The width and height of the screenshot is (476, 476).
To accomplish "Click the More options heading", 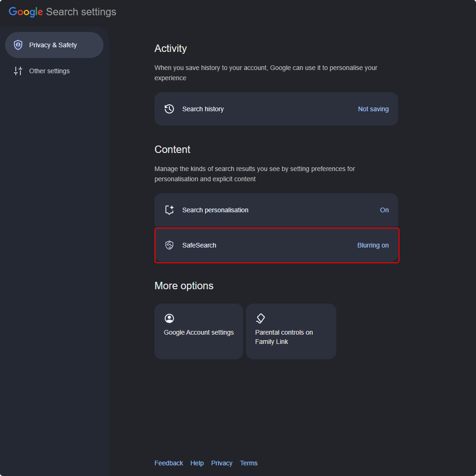I will tap(184, 286).
